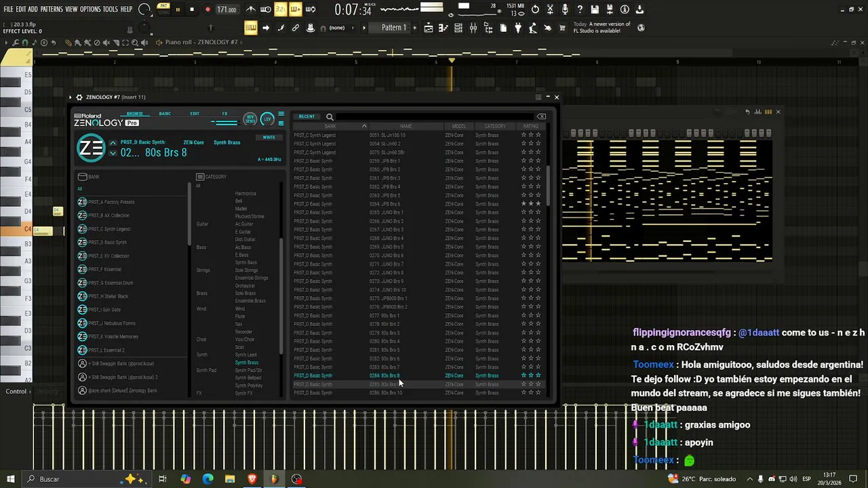Select the Ensemble Strings category

252,278
